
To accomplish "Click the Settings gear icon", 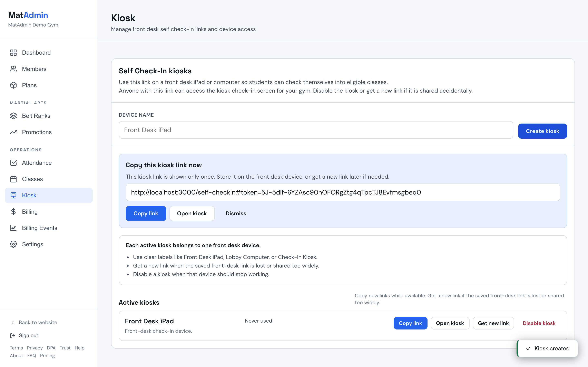I will [13, 244].
